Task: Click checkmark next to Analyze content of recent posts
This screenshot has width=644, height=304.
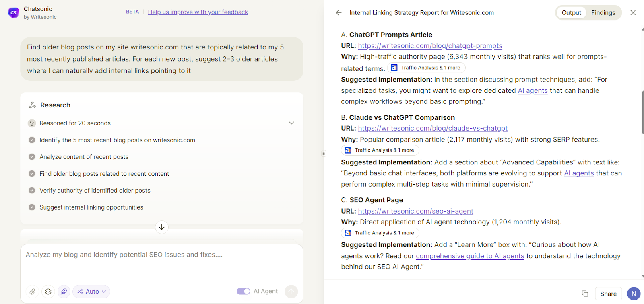Action: point(32,157)
